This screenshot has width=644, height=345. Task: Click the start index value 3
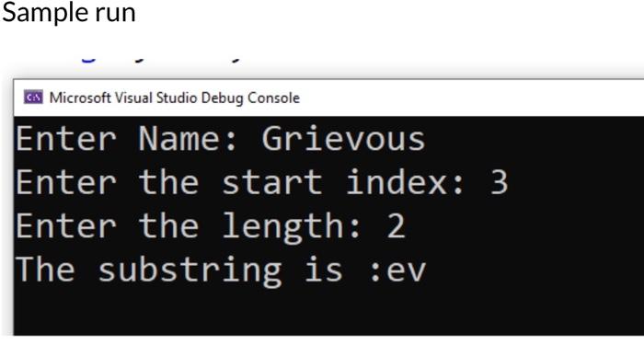499,182
